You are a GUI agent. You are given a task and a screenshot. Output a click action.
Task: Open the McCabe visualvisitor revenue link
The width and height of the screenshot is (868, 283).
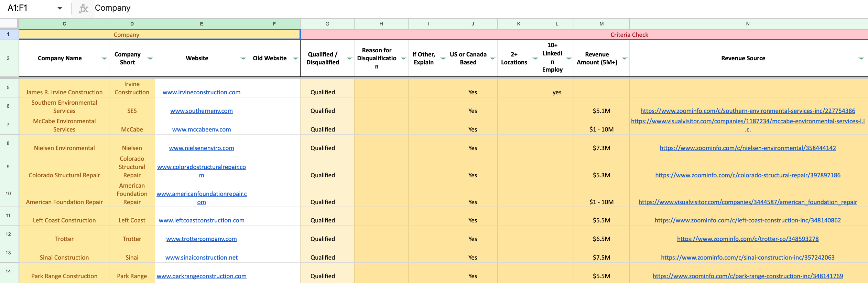pos(748,125)
